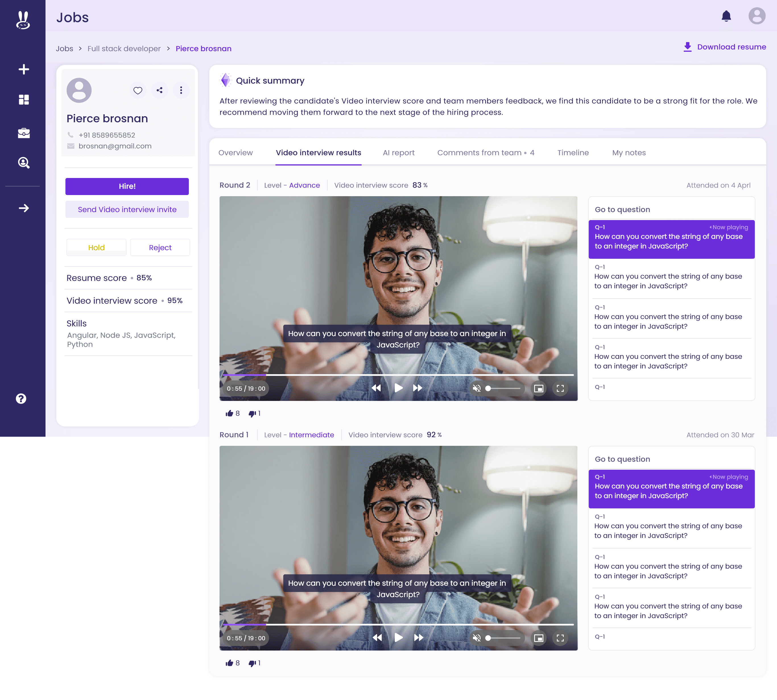Open the dashboard grid icon in sidebar

click(x=24, y=100)
